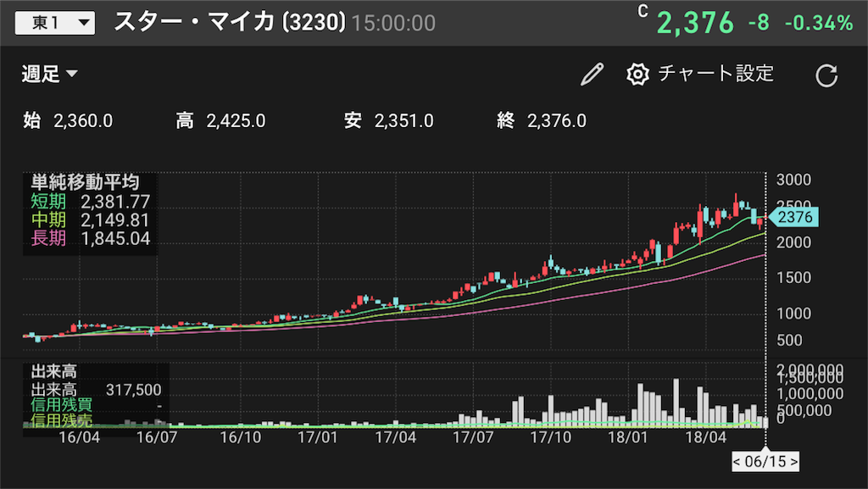Select the pencil drawing tool icon
Screen dimensions: 868x489
tap(592, 74)
